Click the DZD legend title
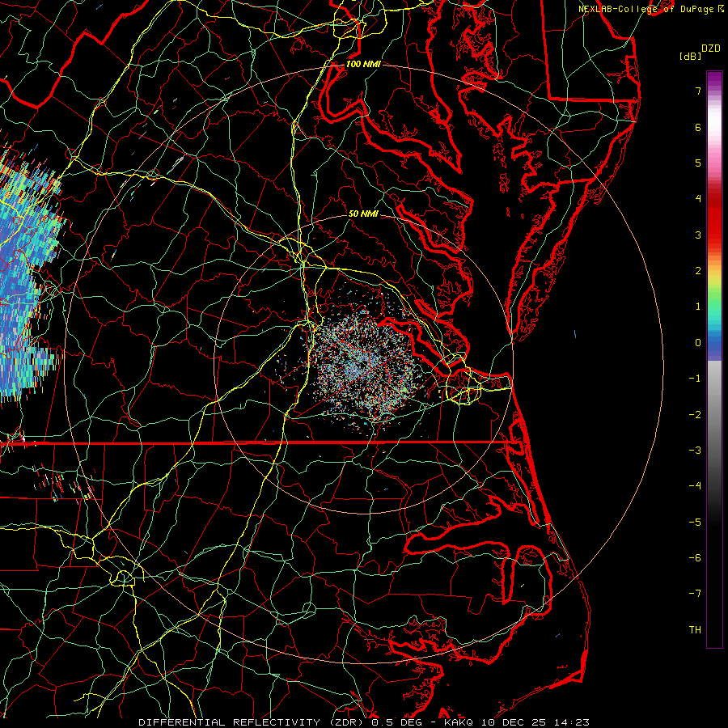The image size is (728, 728). click(711, 49)
